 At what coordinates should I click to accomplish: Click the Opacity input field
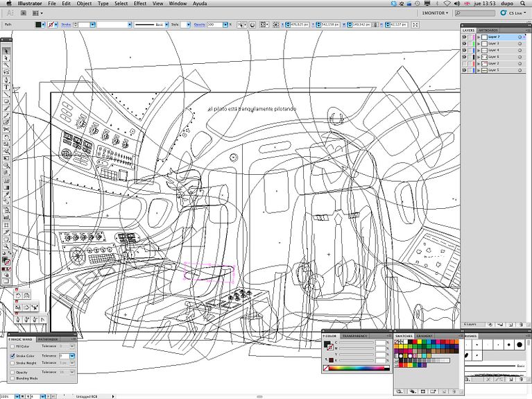(x=214, y=24)
